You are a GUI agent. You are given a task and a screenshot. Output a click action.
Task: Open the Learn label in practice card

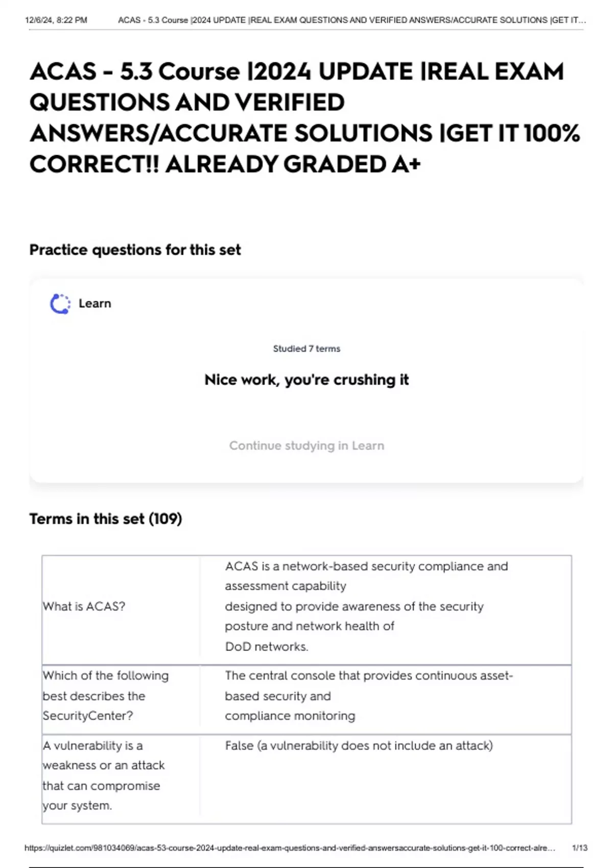[95, 303]
